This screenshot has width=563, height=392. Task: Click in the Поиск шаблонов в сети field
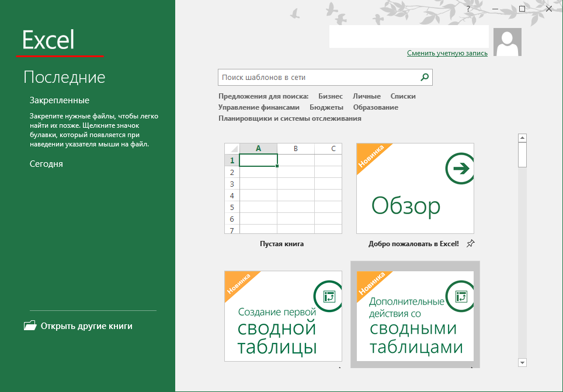click(318, 77)
